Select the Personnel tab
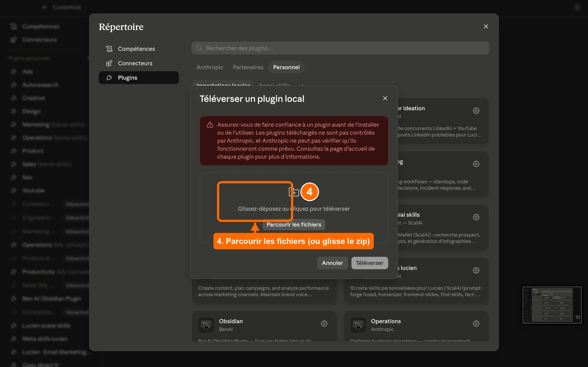 [x=286, y=67]
